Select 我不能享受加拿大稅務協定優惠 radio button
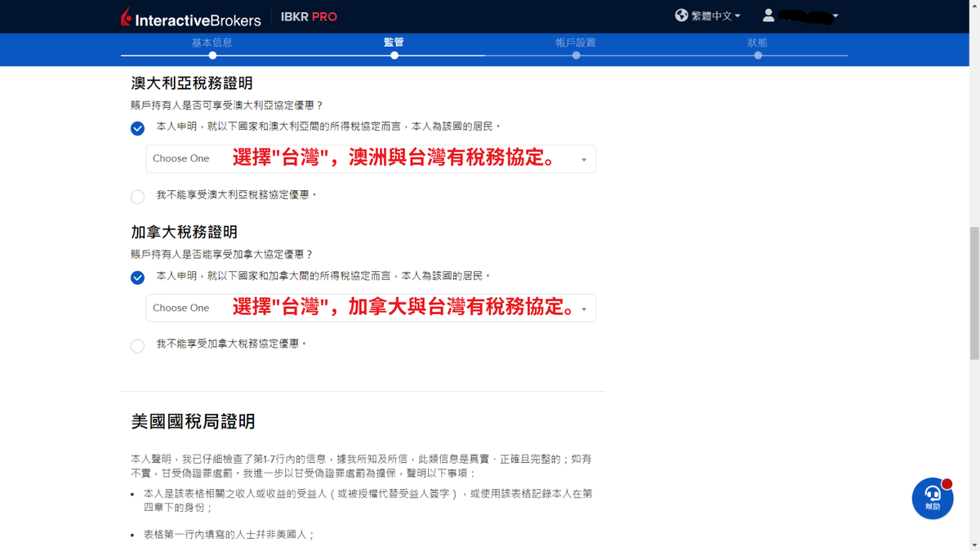The width and height of the screenshot is (980, 551). 137,345
